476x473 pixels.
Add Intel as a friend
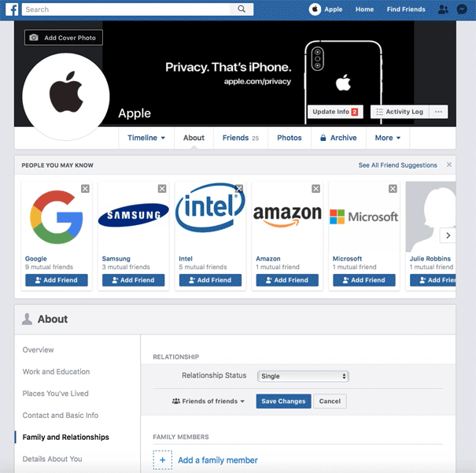[x=210, y=280]
